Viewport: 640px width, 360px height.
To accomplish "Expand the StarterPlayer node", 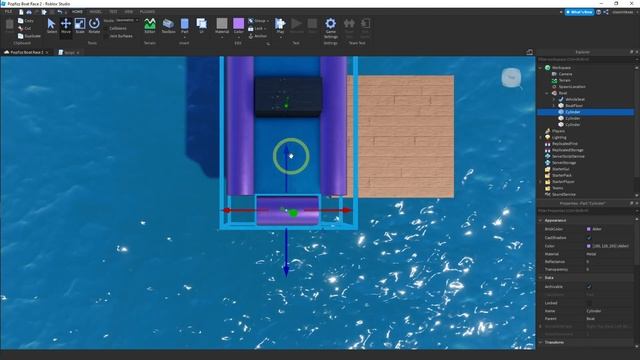I will click(x=541, y=182).
